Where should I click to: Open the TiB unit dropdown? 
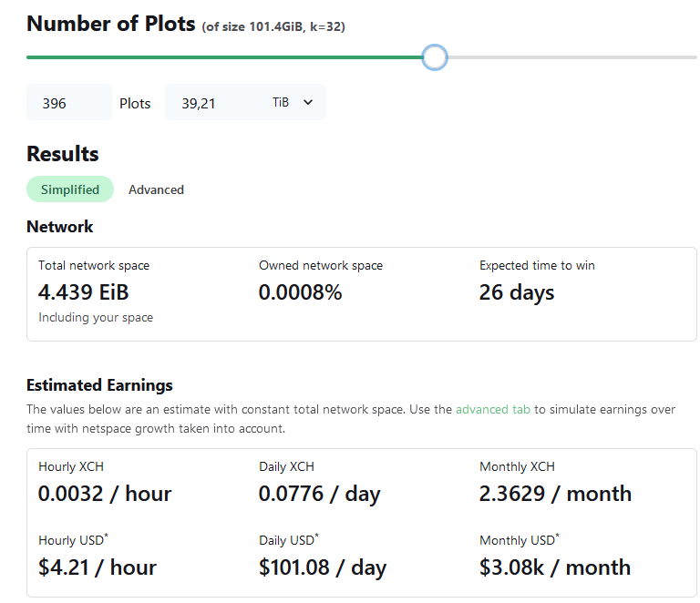click(293, 103)
